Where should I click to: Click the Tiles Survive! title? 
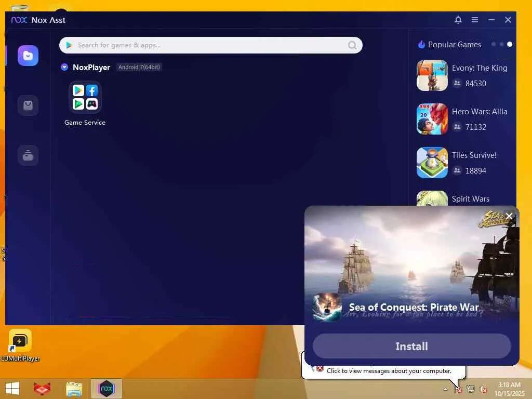tap(474, 155)
